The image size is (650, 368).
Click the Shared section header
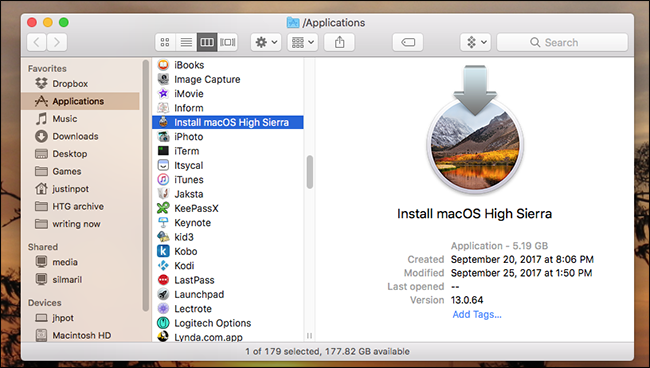[x=43, y=247]
